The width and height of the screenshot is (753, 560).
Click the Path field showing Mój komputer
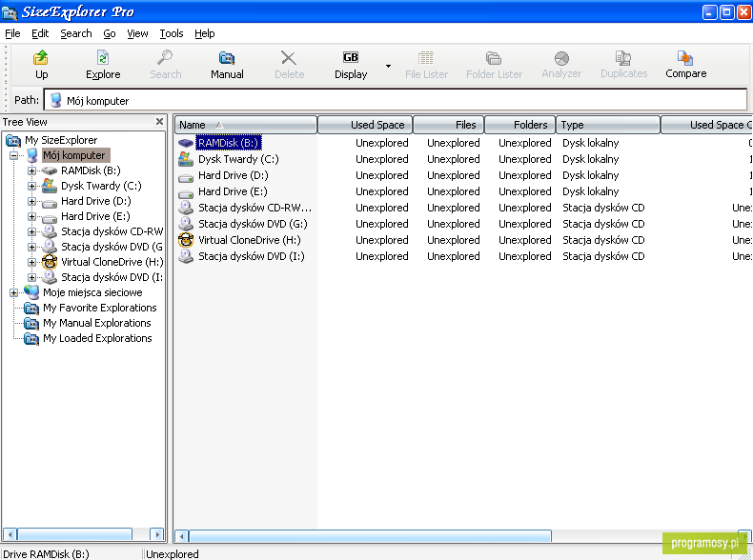click(396, 100)
